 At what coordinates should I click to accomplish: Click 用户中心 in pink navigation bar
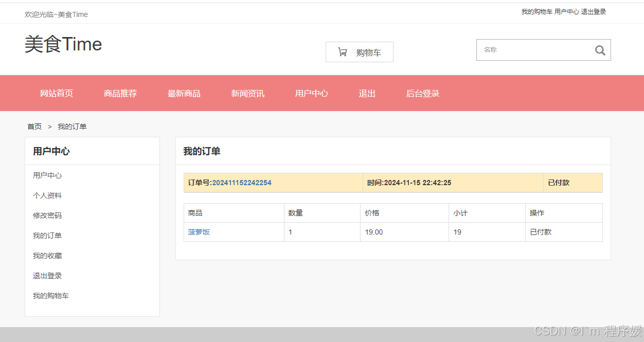[x=312, y=94]
